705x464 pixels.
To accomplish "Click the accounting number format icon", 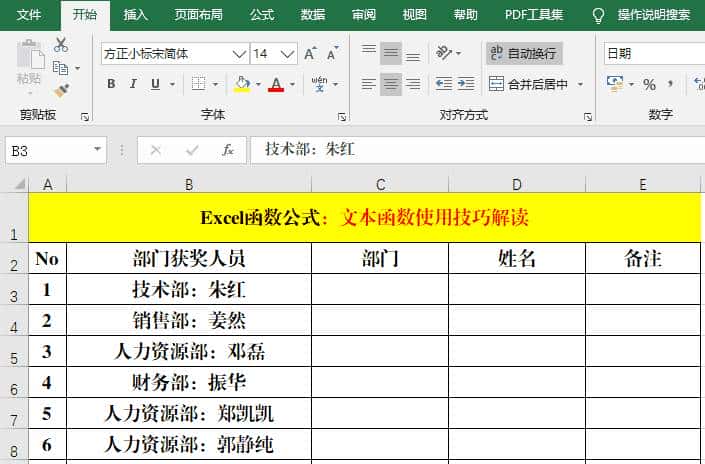I will click(x=615, y=84).
